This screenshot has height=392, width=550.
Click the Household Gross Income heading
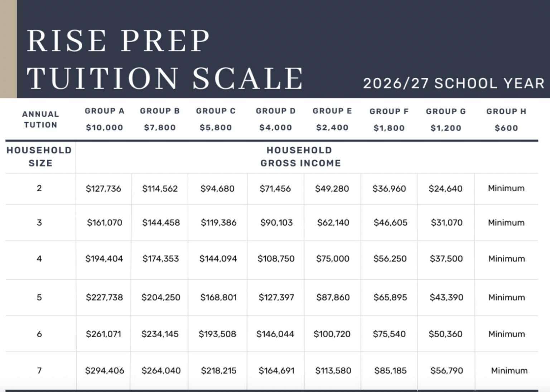pyautogui.click(x=300, y=157)
